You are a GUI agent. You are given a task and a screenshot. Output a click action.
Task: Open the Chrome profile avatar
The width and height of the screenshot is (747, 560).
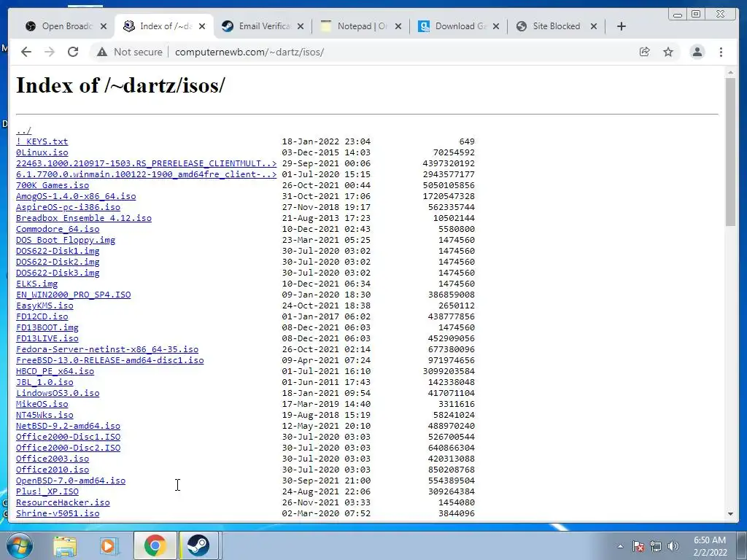697,52
